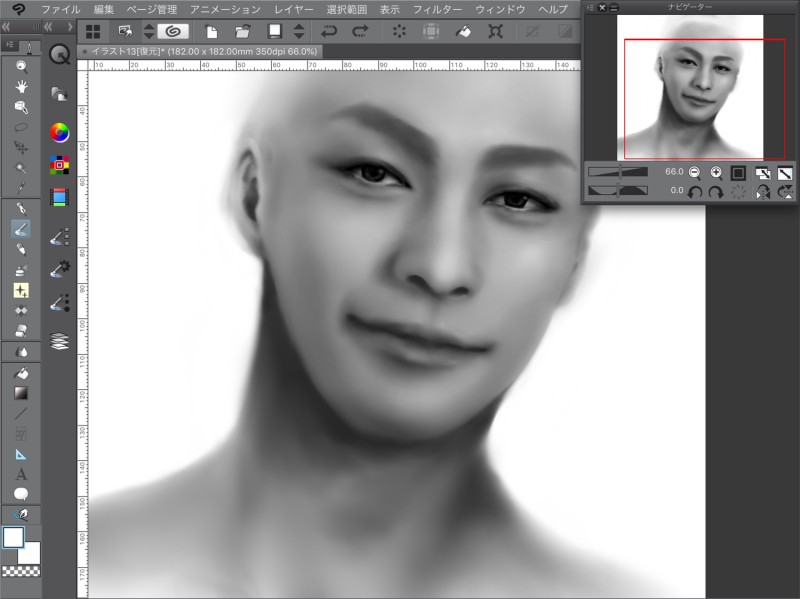
Task: Select the Ruler tool
Action: point(21,454)
